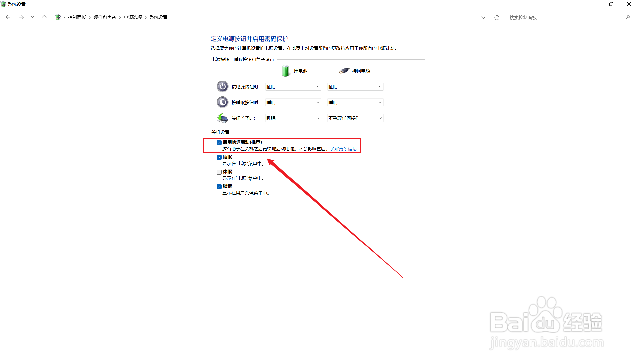Go up one level with up arrow
The width and height of the screenshot is (638, 364).
click(x=44, y=17)
